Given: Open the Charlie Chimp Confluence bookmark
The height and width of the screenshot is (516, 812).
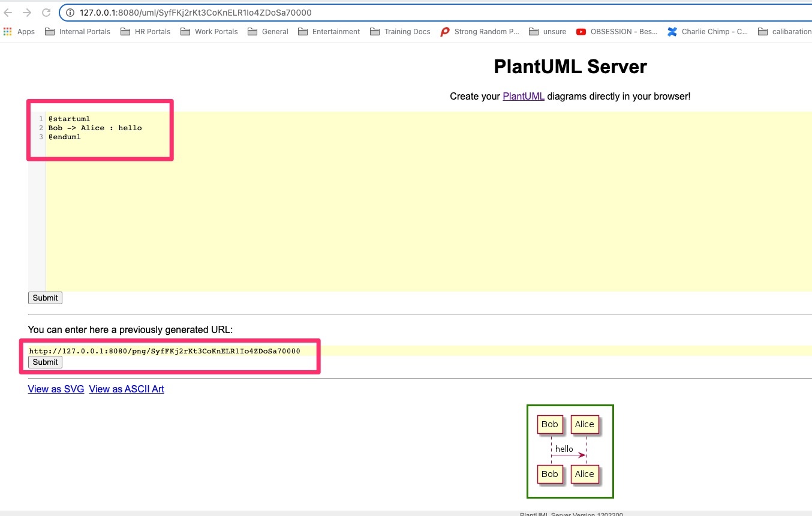Looking at the screenshot, I should click(708, 32).
